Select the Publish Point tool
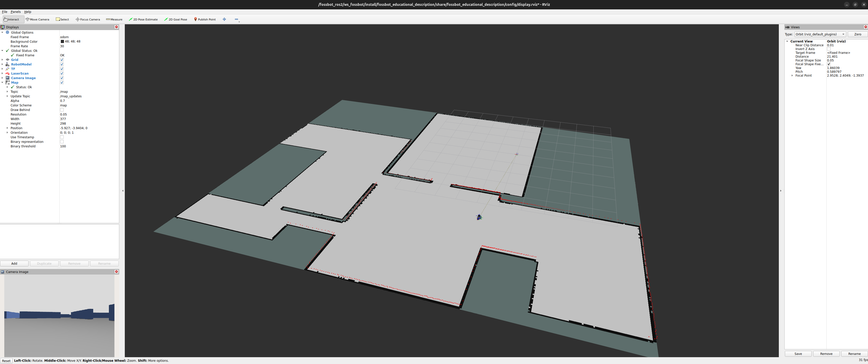 205,19
